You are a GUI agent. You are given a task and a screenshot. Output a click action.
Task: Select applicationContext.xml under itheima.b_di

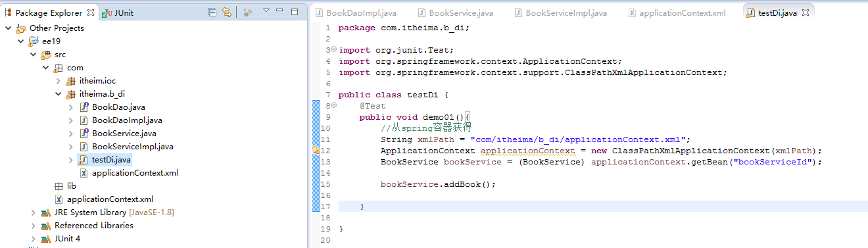(x=135, y=173)
